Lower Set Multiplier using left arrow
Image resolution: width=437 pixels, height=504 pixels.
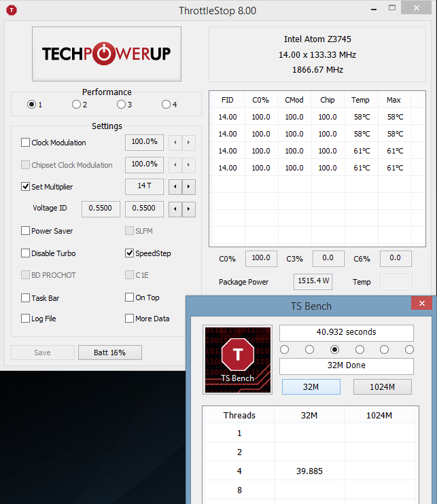tap(175, 186)
